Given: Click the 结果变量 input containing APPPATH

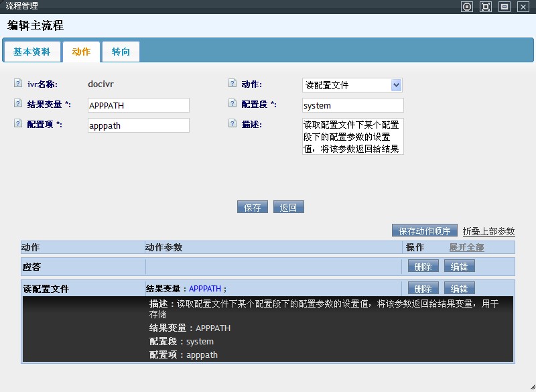Looking at the screenshot, I should 138,105.
